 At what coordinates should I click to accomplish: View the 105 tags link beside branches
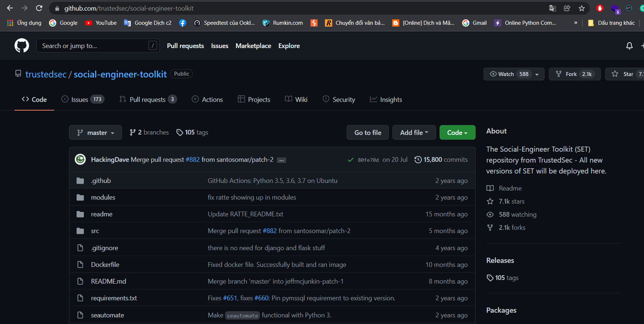pos(192,132)
